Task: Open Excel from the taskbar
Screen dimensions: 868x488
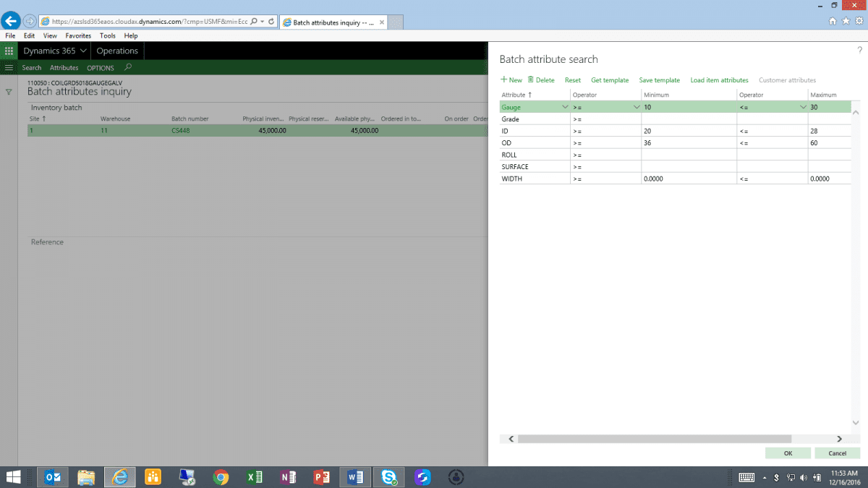Action: [x=254, y=477]
